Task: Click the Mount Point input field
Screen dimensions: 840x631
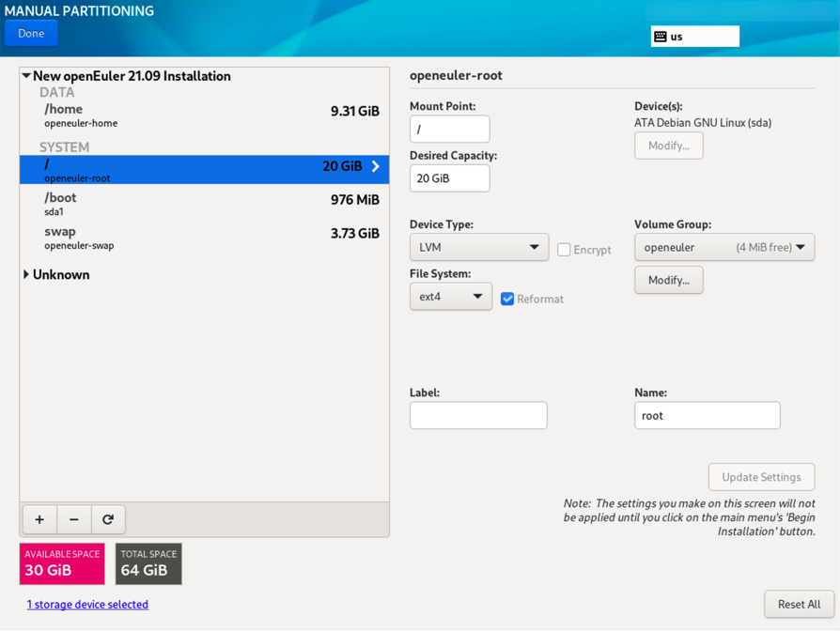Action: click(x=449, y=129)
